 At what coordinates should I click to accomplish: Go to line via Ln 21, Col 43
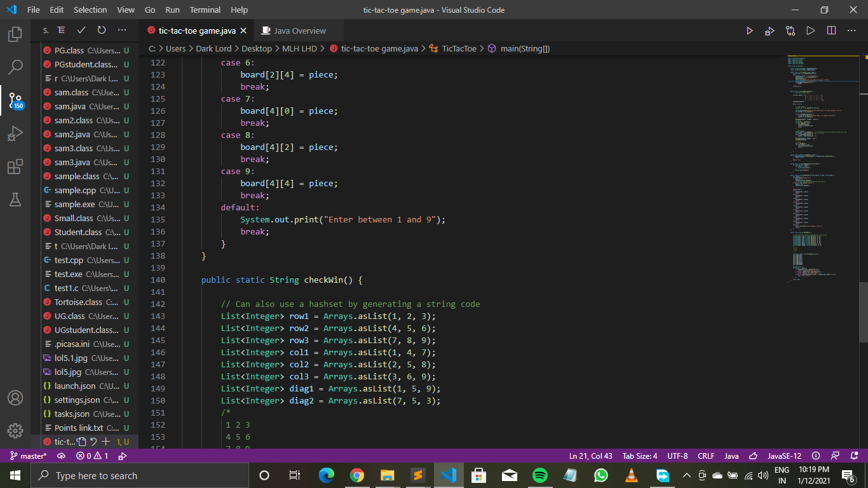(590, 456)
